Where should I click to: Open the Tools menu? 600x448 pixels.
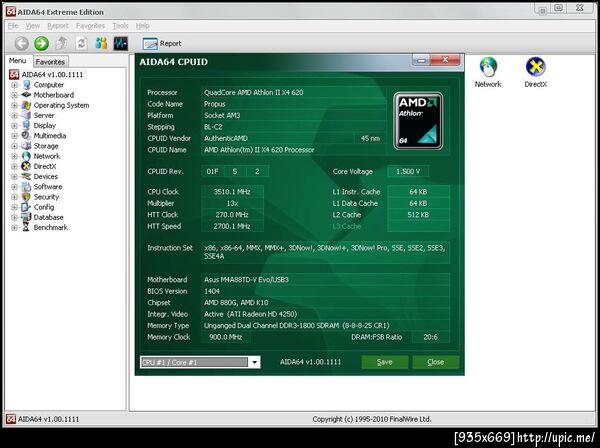(x=120, y=26)
